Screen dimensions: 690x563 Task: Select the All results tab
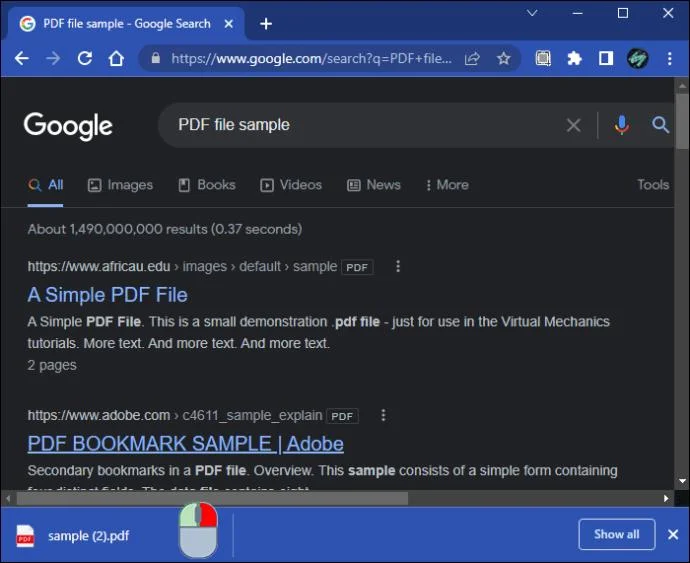click(x=46, y=185)
